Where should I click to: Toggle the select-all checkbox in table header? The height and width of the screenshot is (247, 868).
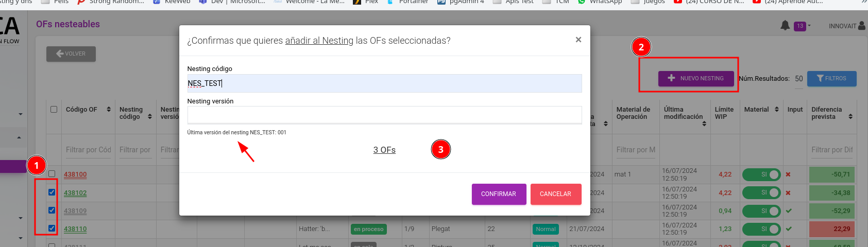[x=54, y=109]
